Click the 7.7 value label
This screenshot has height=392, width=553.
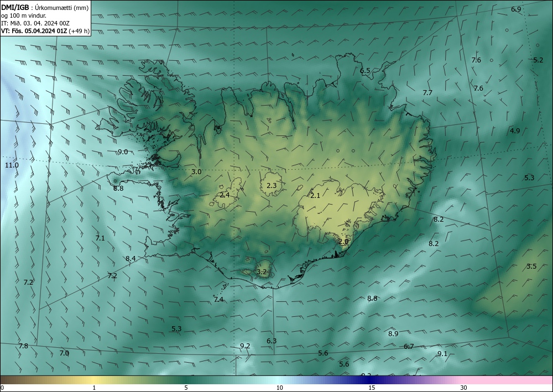(x=427, y=93)
